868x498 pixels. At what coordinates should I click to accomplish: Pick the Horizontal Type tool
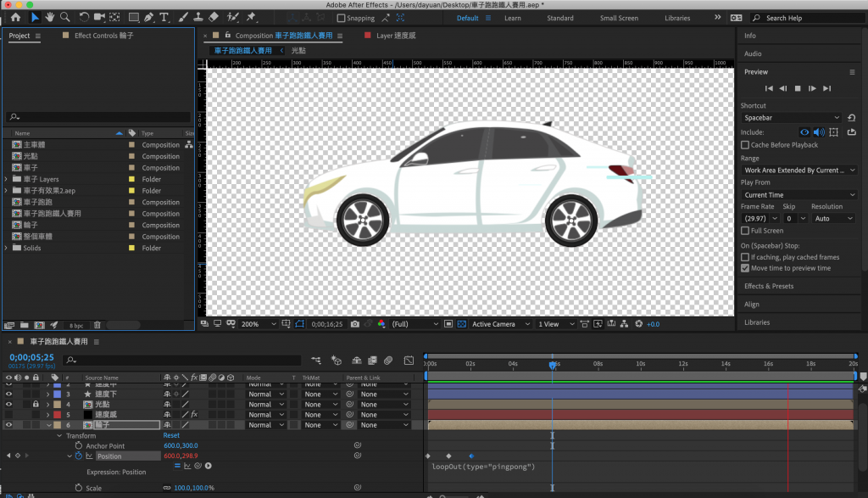tap(164, 17)
